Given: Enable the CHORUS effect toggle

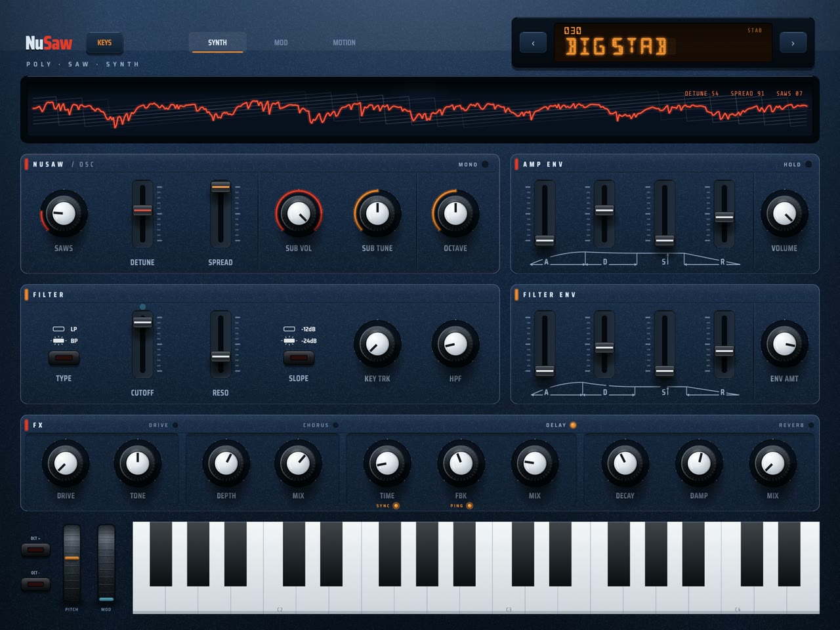Looking at the screenshot, I should pyautogui.click(x=335, y=425).
